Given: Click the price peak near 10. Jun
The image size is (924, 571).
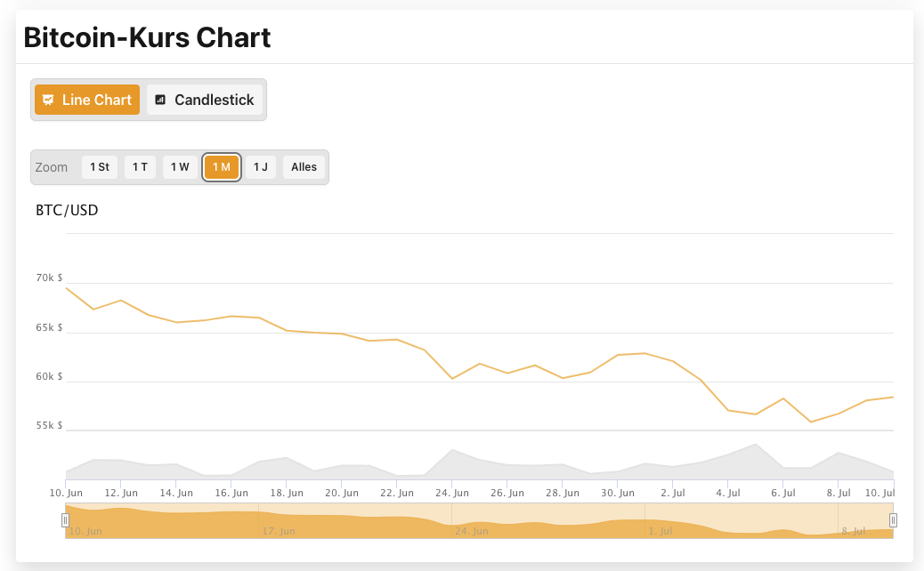Looking at the screenshot, I should tap(68, 289).
